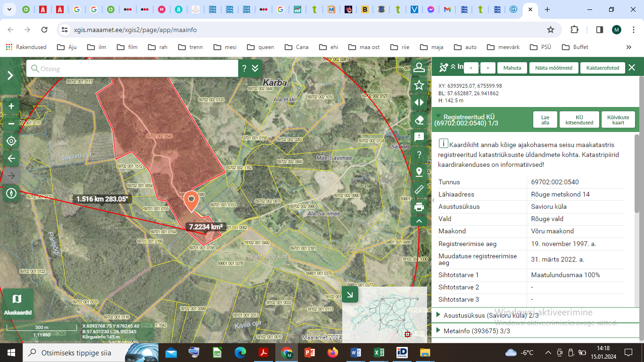The image size is (644, 362).
Task: Click the Otsing search input field
Action: click(137, 69)
